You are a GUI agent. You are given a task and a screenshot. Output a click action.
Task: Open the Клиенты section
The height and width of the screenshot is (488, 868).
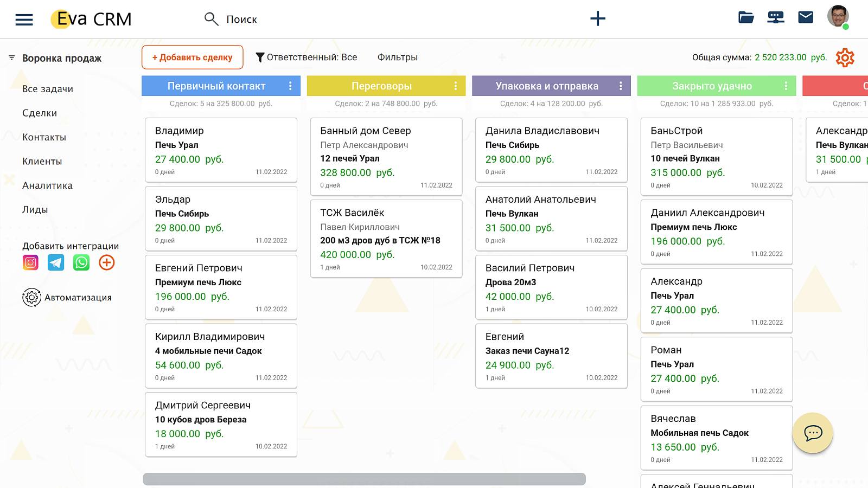[42, 161]
